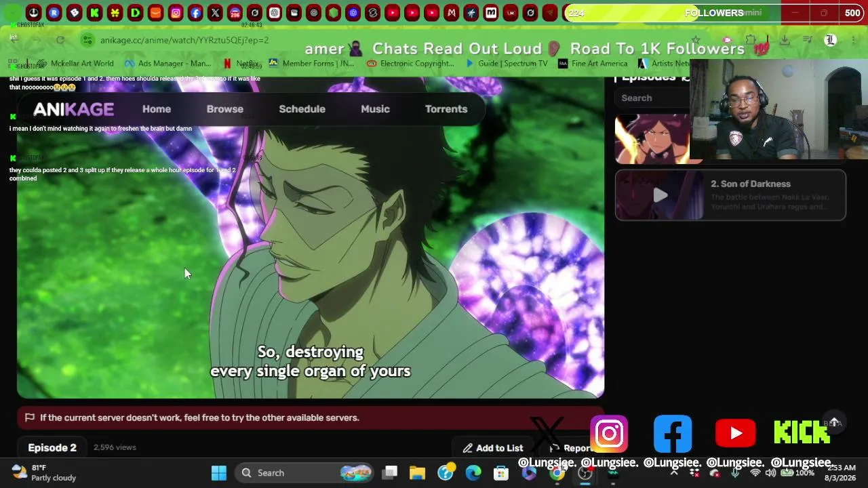Open Microsoft Edge from the taskbar
The height and width of the screenshot is (488, 868).
pyautogui.click(x=473, y=473)
